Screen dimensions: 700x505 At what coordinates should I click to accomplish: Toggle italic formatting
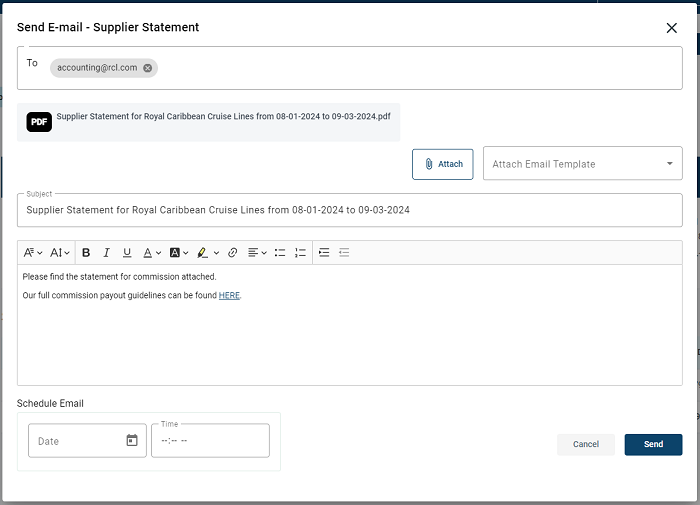click(106, 253)
